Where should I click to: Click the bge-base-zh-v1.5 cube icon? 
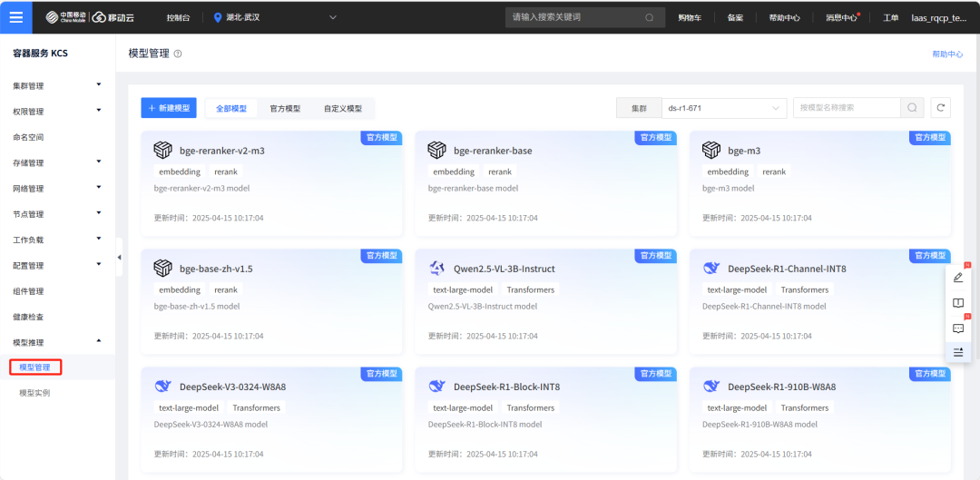[x=162, y=269]
